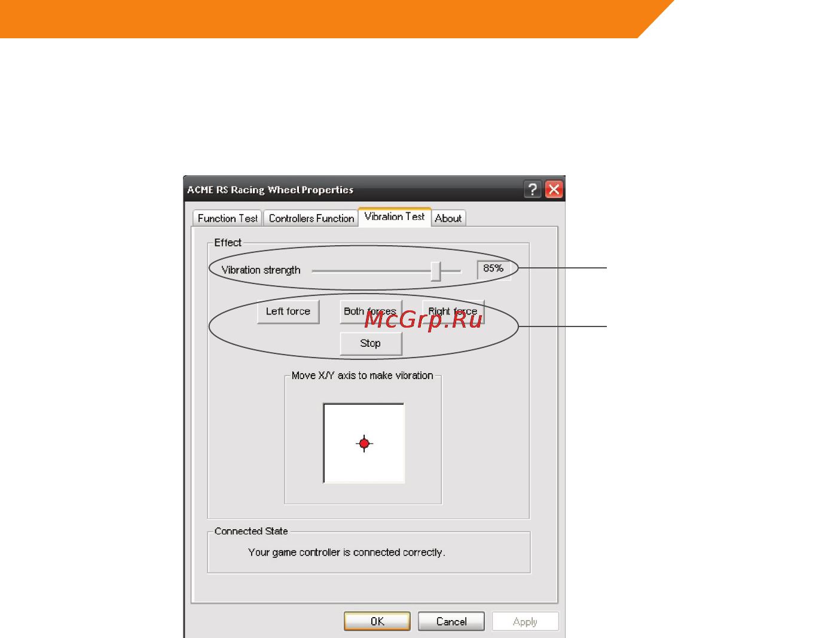
Task: Switch to the Function Test tab
Action: [x=227, y=218]
